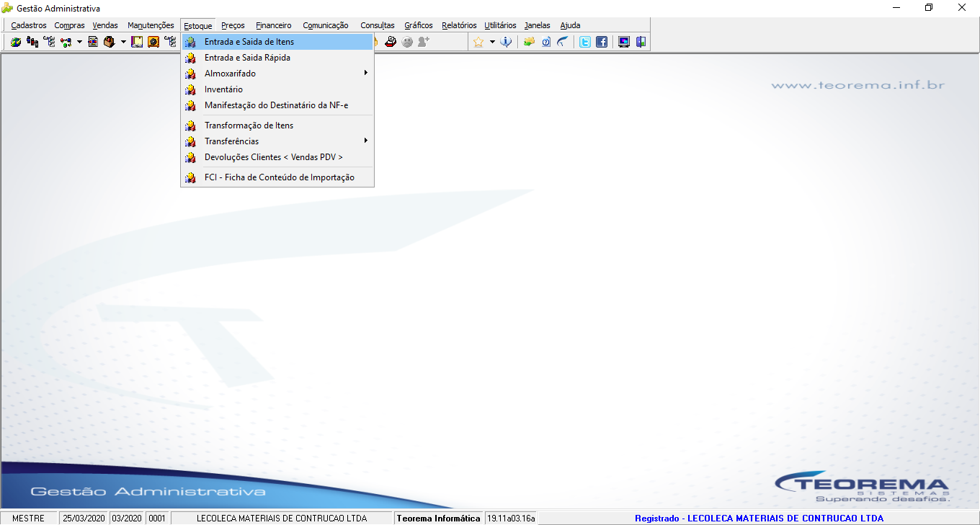
Task: Click the inventory icon beside Inventário
Action: (x=190, y=89)
